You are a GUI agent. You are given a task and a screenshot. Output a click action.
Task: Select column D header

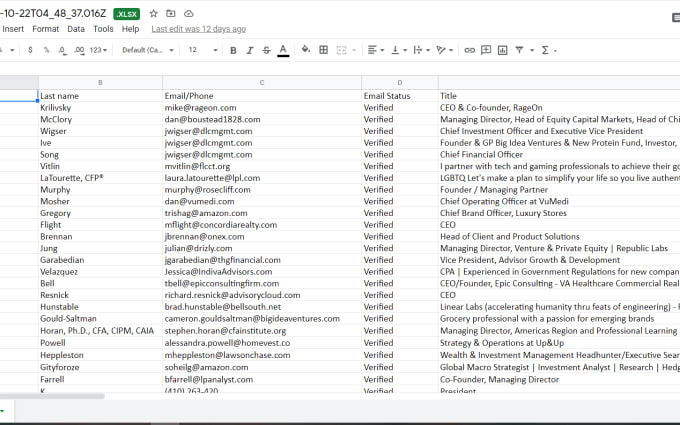(399, 82)
